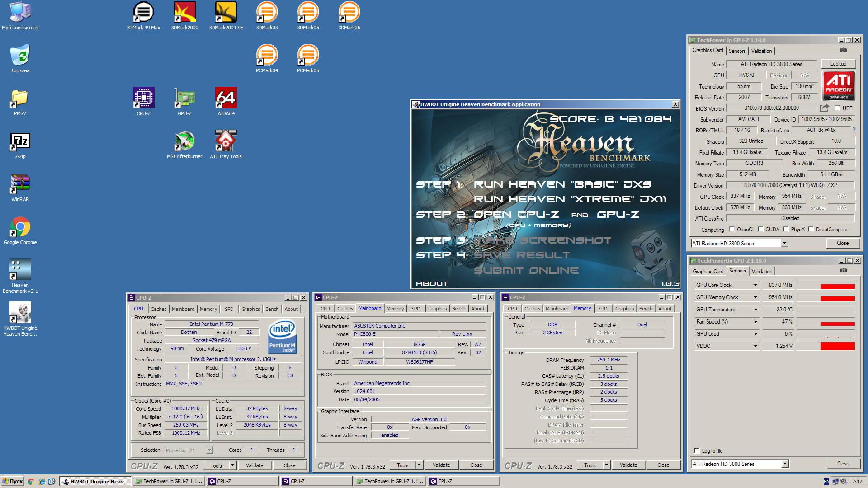The image size is (868, 488).
Task: Open the 3DMark06 desktop shortcut
Action: tap(349, 16)
